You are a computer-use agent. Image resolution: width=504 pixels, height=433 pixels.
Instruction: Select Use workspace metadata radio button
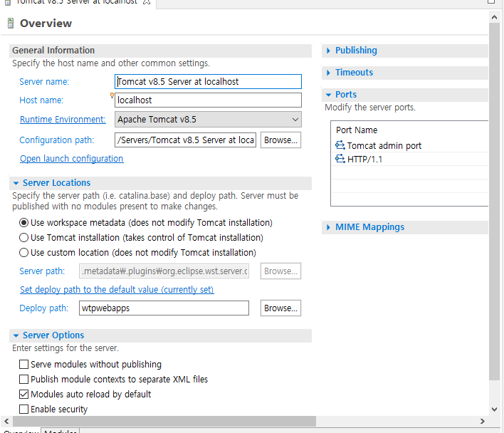click(23, 222)
